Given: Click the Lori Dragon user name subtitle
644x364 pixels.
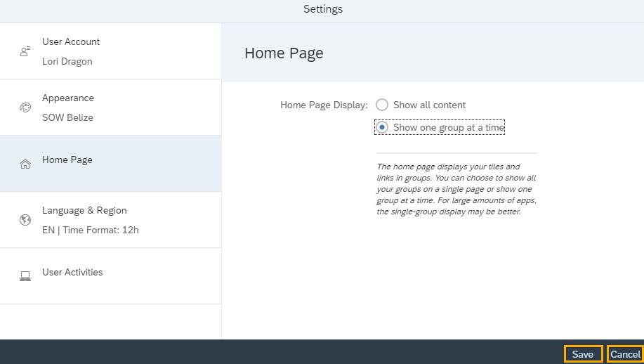Looking at the screenshot, I should tap(67, 61).
